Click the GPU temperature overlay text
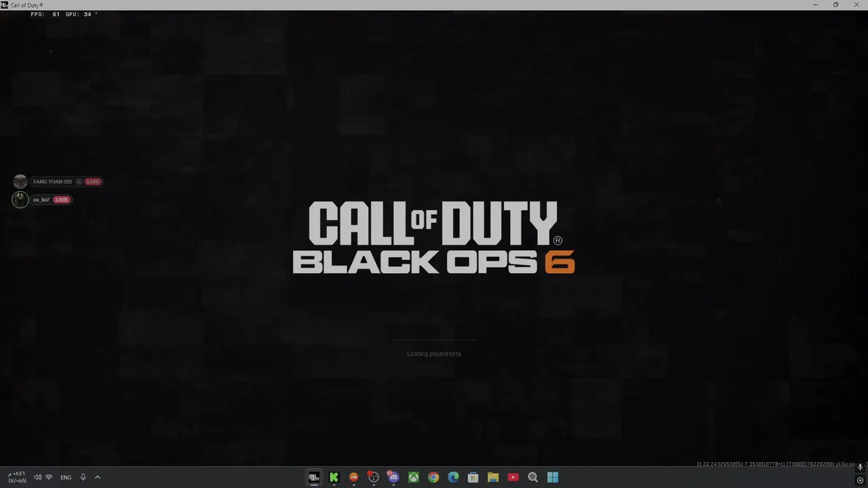Screen dimensions: 868x488 click(x=81, y=14)
